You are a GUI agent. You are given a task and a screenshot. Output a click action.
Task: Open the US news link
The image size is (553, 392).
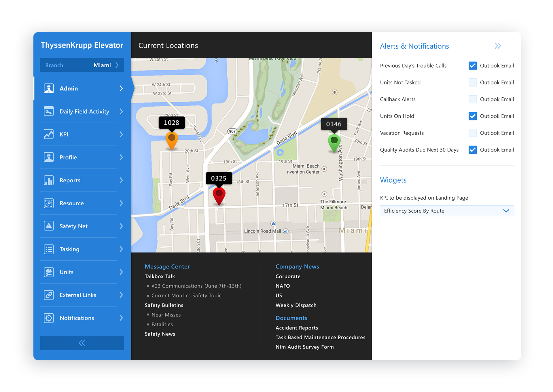coord(279,296)
